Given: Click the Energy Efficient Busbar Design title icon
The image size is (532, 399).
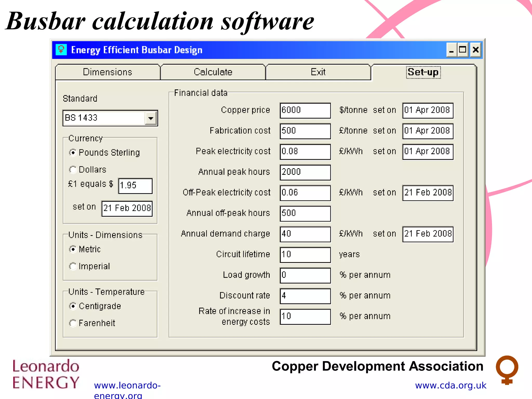Looking at the screenshot, I should pos(61,50).
